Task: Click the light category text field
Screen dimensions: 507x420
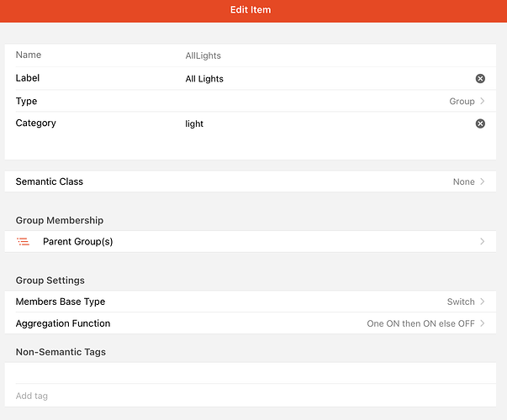Action: click(328, 123)
